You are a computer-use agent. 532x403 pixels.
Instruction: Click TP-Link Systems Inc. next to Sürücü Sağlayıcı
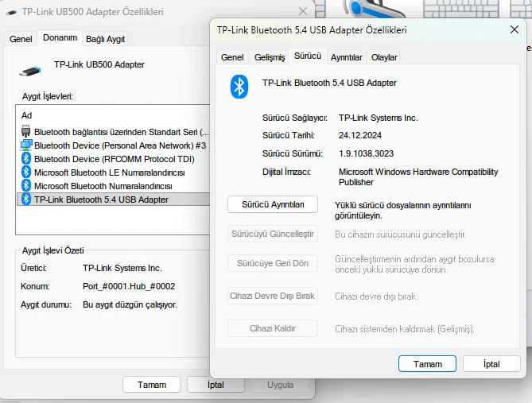[x=379, y=118]
